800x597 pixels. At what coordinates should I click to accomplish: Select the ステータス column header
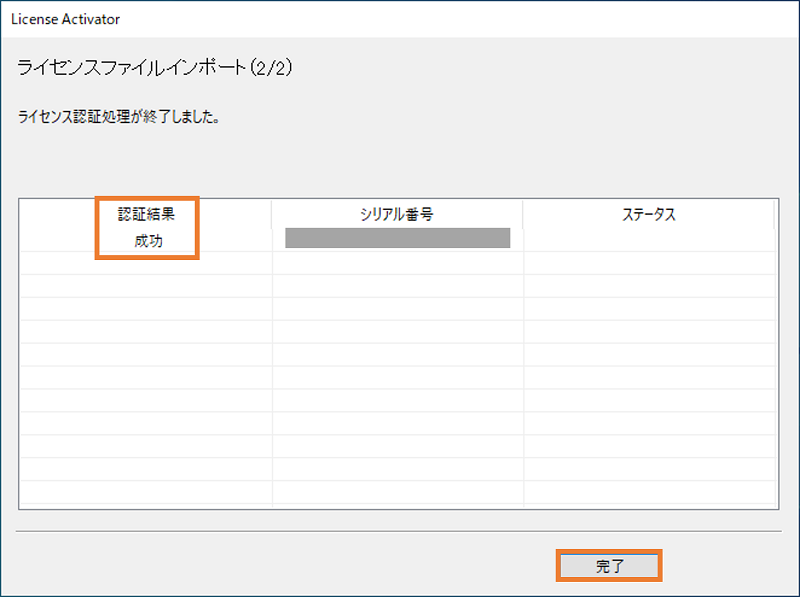click(648, 214)
